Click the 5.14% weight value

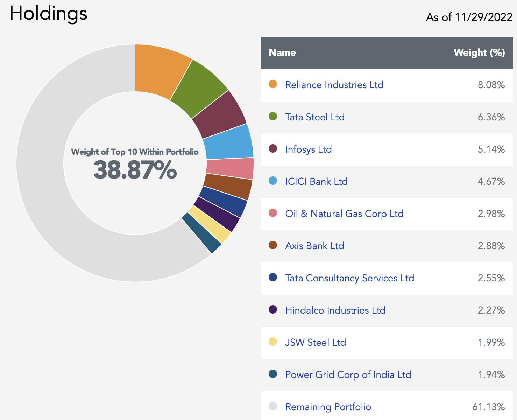pyautogui.click(x=491, y=149)
